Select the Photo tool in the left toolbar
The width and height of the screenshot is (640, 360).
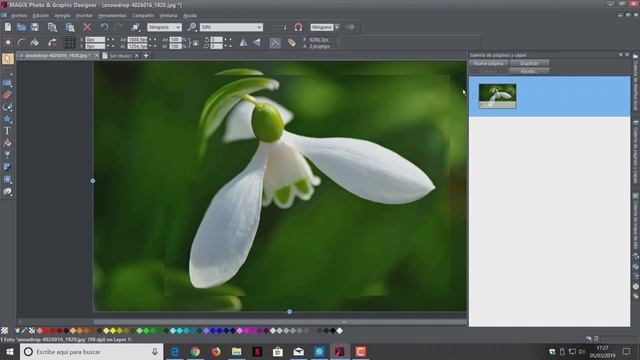(7, 83)
